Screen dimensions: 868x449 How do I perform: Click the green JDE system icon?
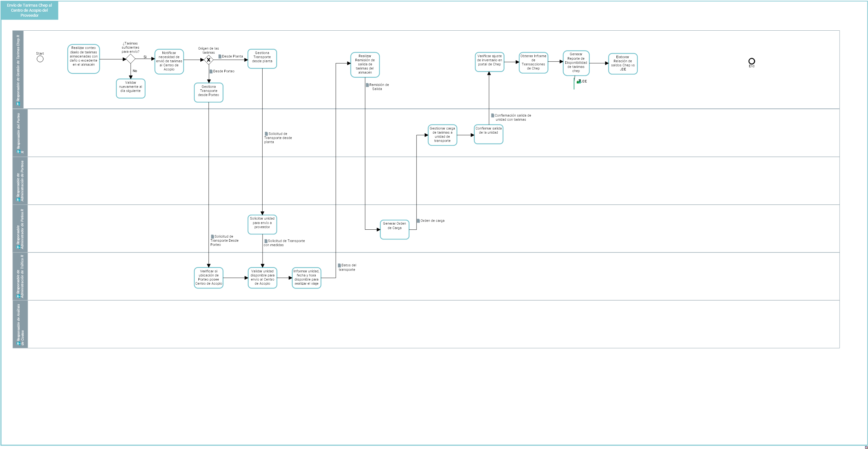click(x=578, y=82)
